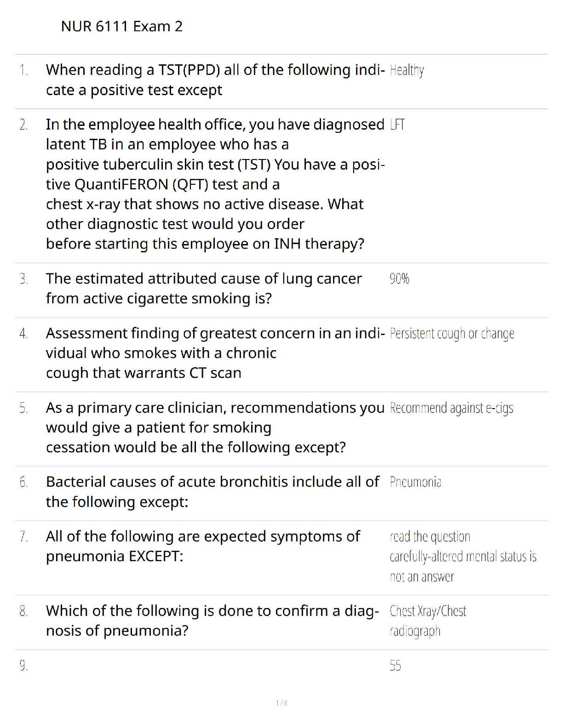
Task: Select question 3 on lung cancer smoking cause
Action: point(204,288)
